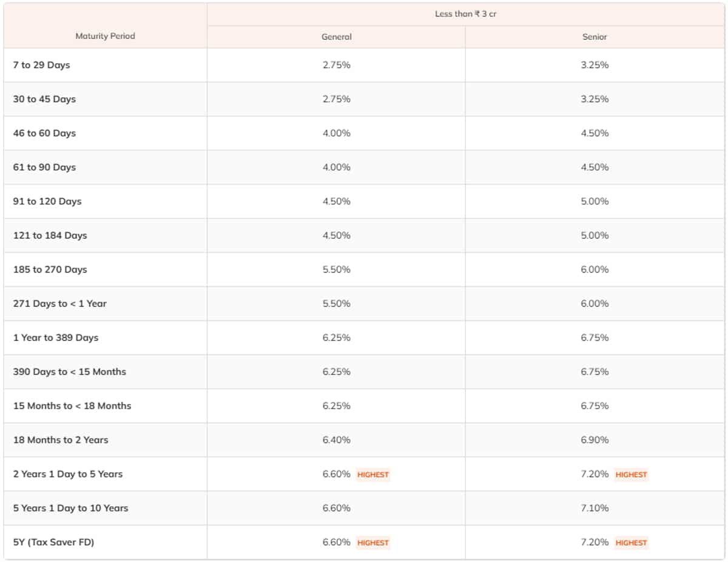This screenshot has height=562, width=728.
Task: Click HIGHEST badge in Senior Tax Saver FD row
Action: pyautogui.click(x=631, y=543)
